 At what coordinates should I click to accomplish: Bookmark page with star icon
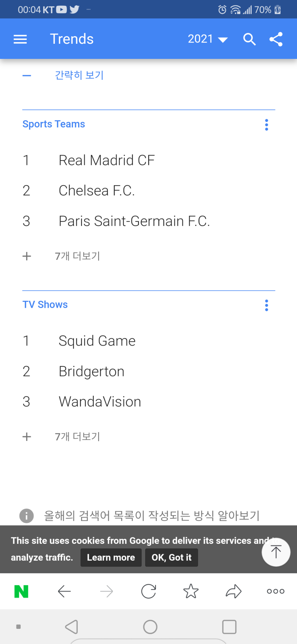click(191, 591)
